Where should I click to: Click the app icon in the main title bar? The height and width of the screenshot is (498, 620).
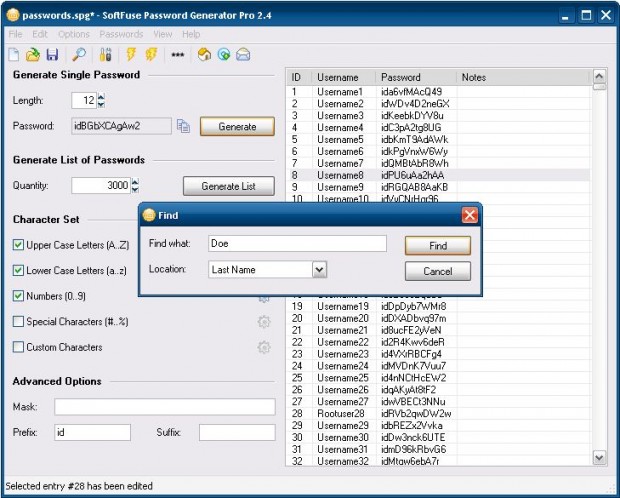tap(13, 15)
